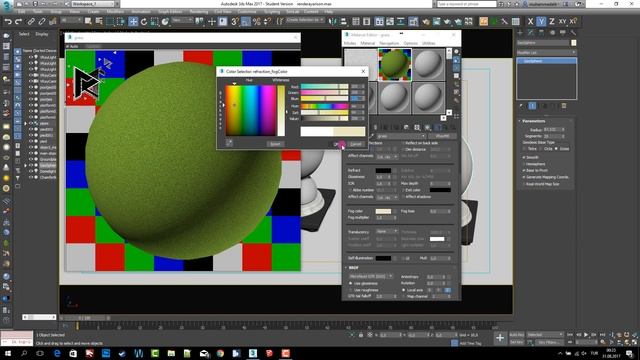The height and width of the screenshot is (360, 640).
Task: Restrict to Z axis button
Action: point(551,22)
